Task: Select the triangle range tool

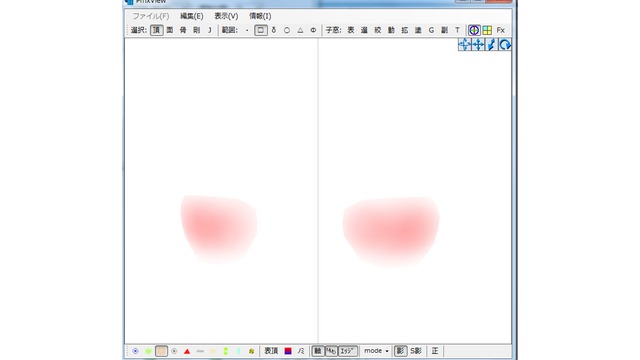Action: 300,30
